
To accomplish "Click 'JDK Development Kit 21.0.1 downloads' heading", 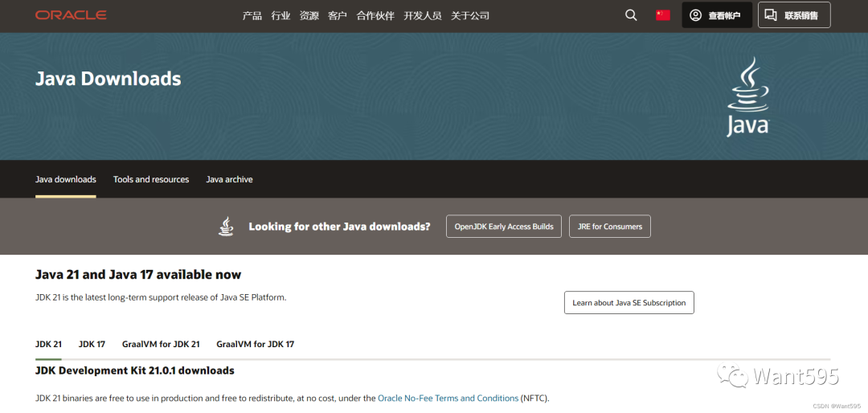I will (134, 370).
